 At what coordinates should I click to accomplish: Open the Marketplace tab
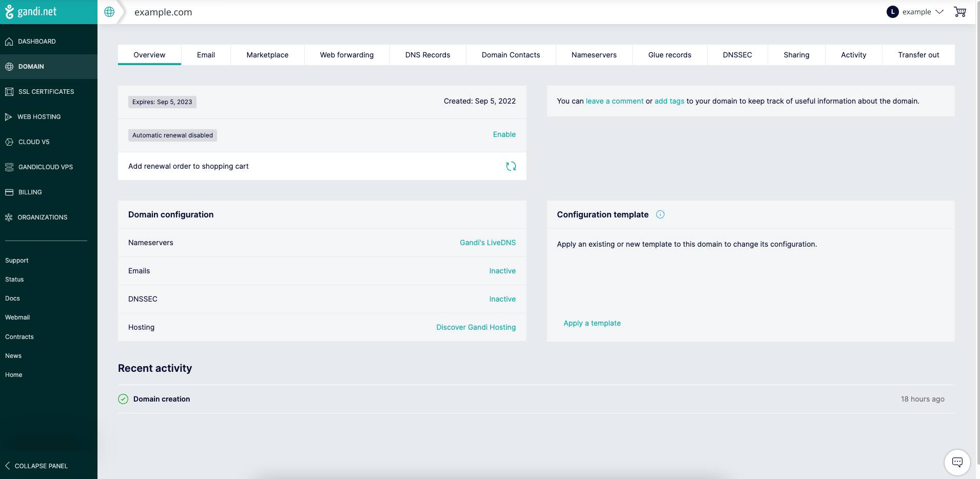click(x=267, y=55)
